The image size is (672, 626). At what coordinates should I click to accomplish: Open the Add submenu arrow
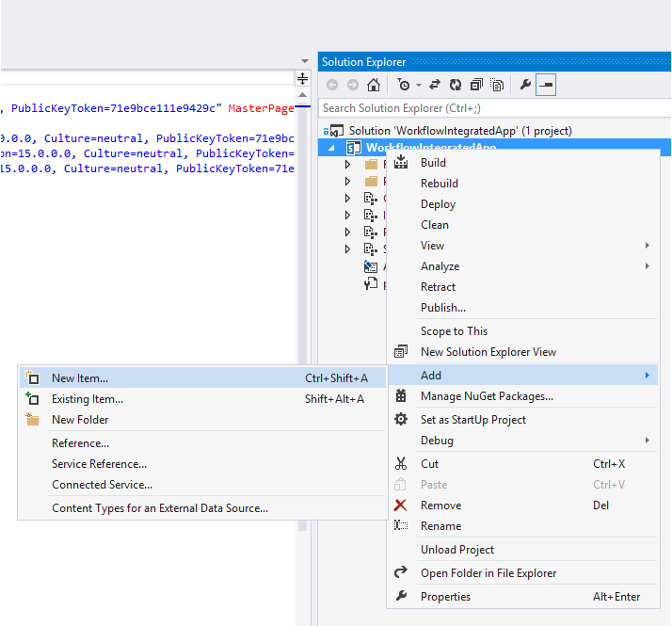648,376
